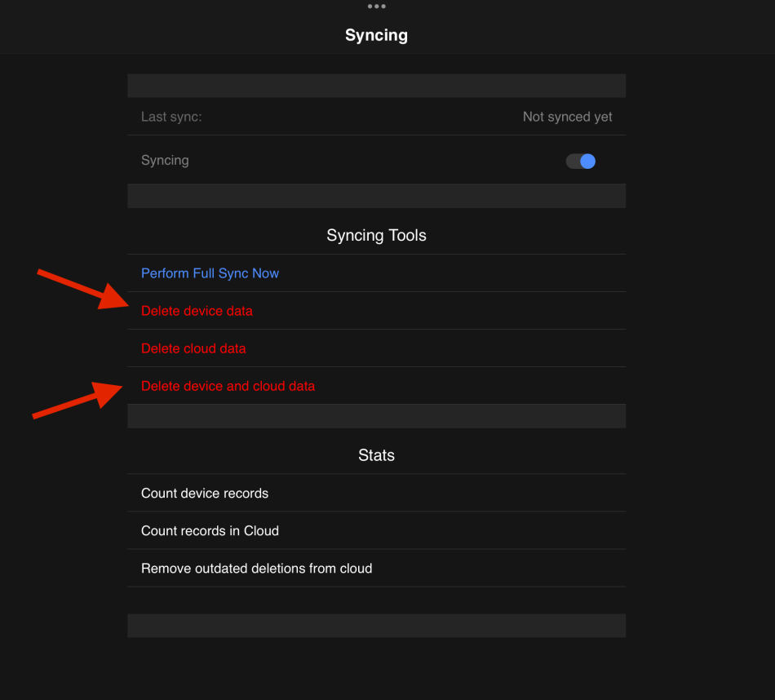Click the Last sync label
Image resolution: width=775 pixels, height=700 pixels.
pos(171,117)
